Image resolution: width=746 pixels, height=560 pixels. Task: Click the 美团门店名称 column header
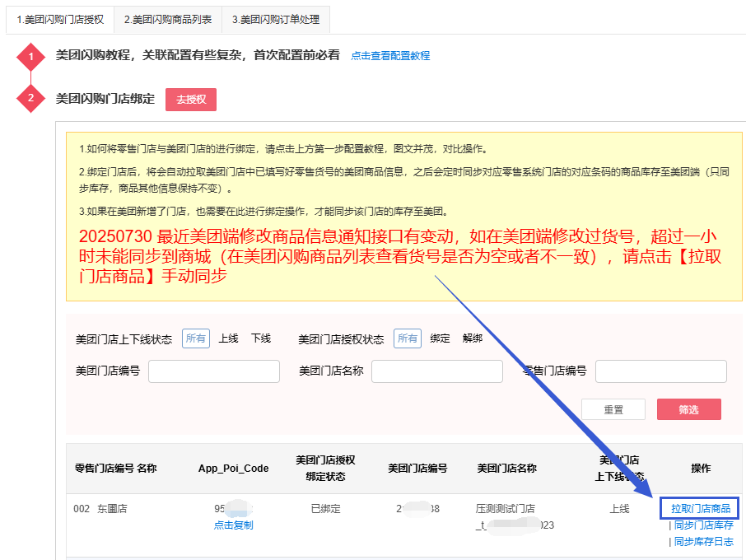click(506, 468)
